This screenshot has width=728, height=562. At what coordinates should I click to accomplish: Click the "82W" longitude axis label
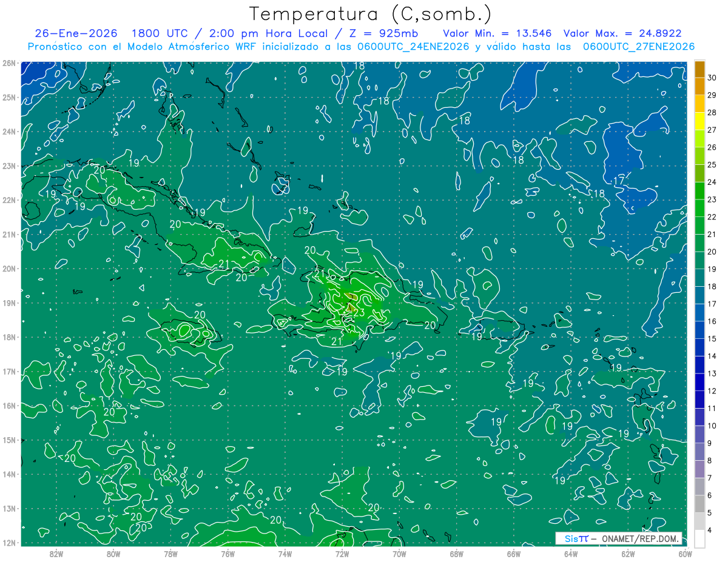coord(56,554)
